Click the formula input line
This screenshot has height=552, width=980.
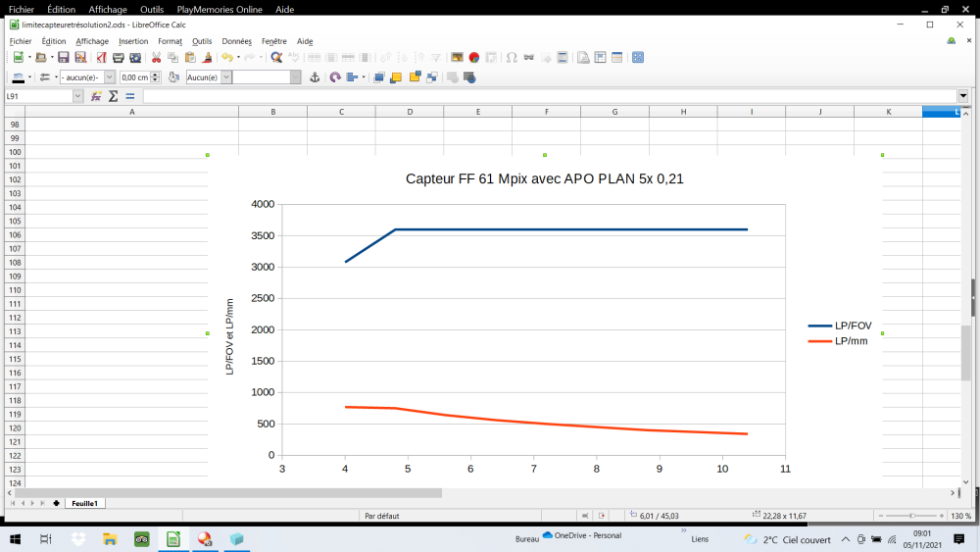coord(549,96)
